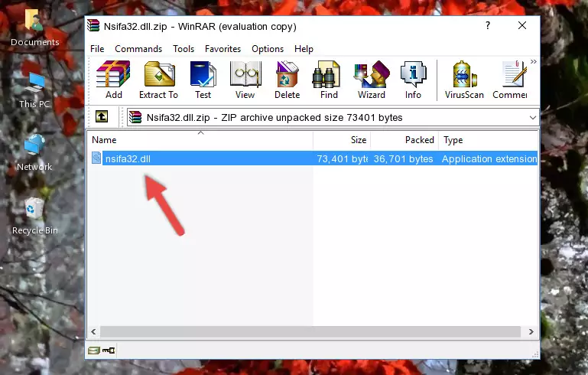Screen dimensions: 588x375
Task: Click the Extract To toolbar icon
Action: coord(158,80)
